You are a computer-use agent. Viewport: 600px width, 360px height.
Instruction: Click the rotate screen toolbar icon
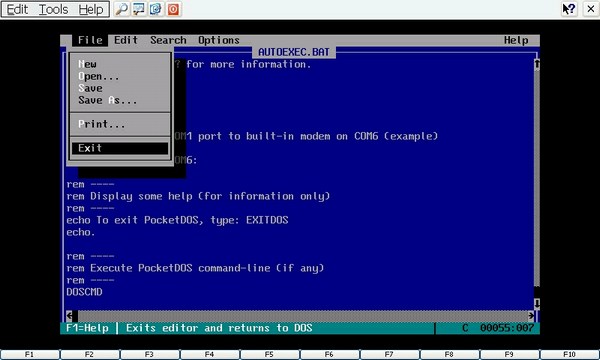coord(156,9)
